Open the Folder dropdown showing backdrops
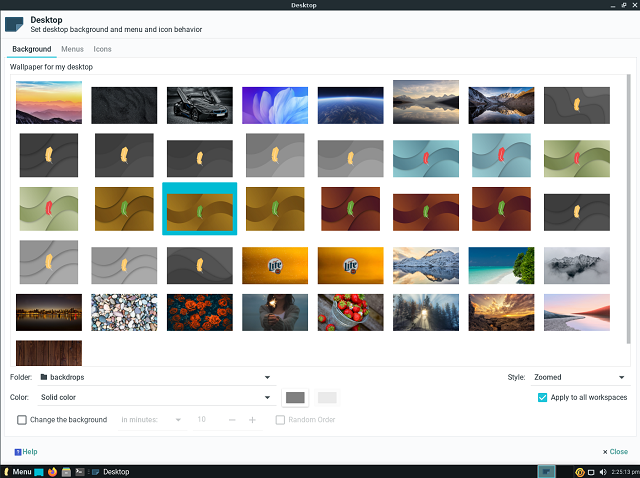This screenshot has width=640, height=478. click(x=155, y=377)
